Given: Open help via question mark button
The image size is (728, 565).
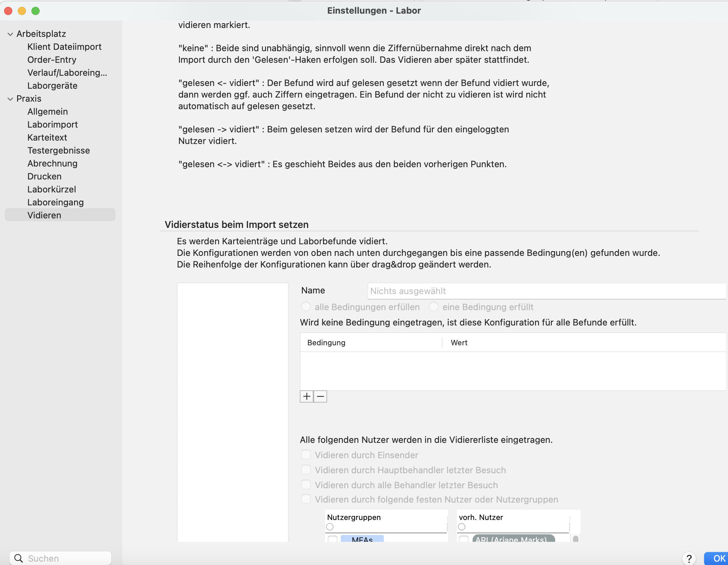Looking at the screenshot, I should pos(689,559).
